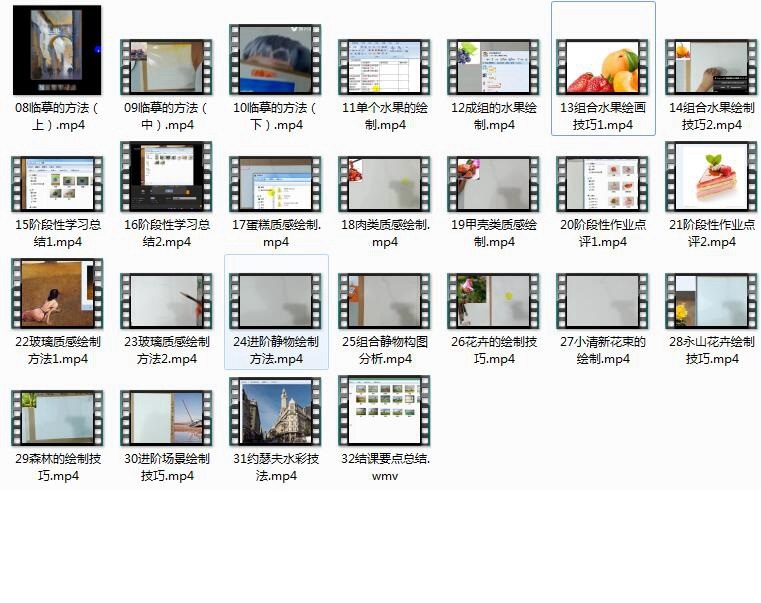Select 12成组的水果绘制.mp4 video
Image resolution: width=761 pixels, height=603 pixels.
point(493,67)
